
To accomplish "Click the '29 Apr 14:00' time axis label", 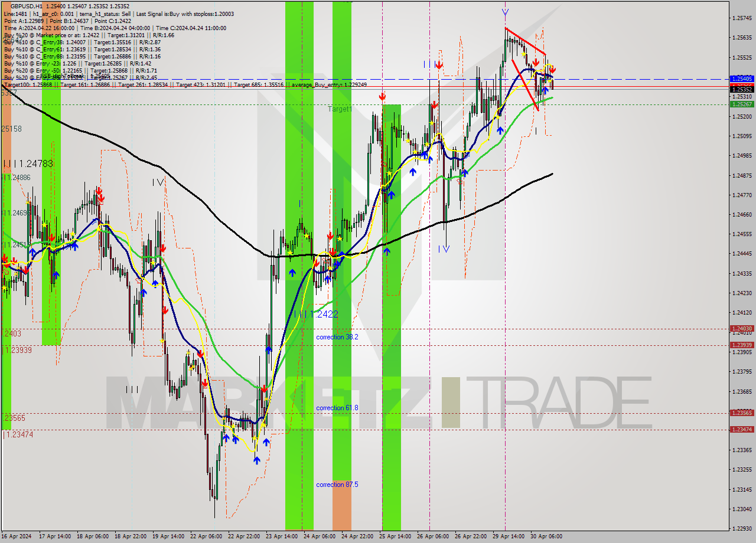I will 509,537.
